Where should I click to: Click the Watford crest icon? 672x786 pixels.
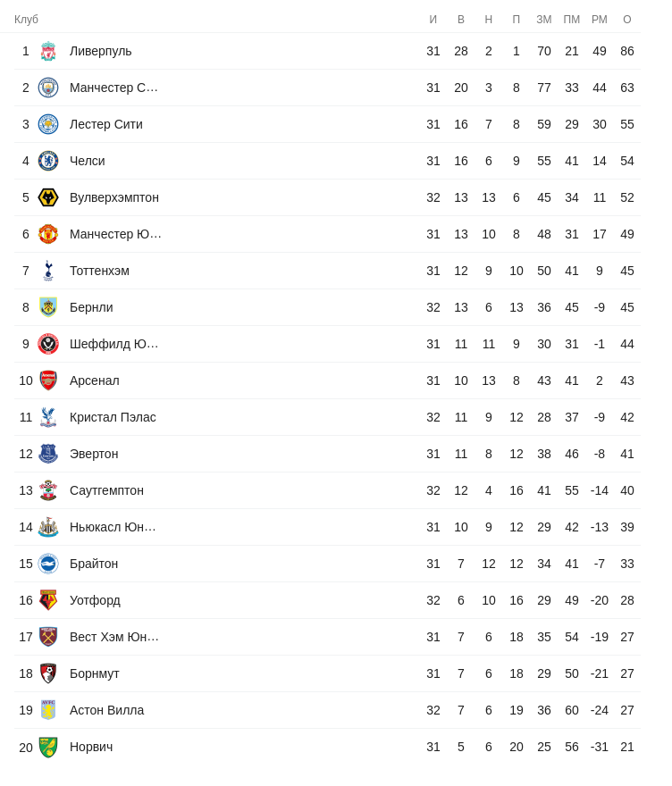48,600
